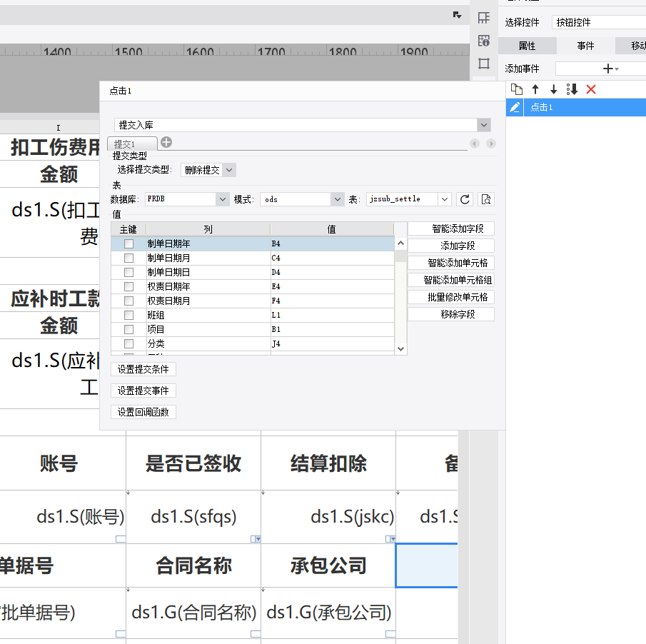Image resolution: width=646 pixels, height=644 pixels.
Task: Click the 移除字段 button
Action: [x=450, y=314]
